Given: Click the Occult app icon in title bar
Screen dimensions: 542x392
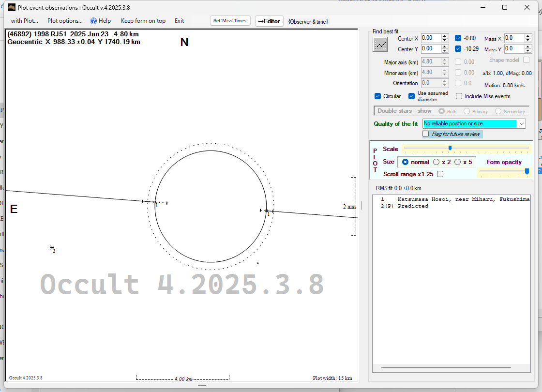Looking at the screenshot, I should tap(12, 7).
